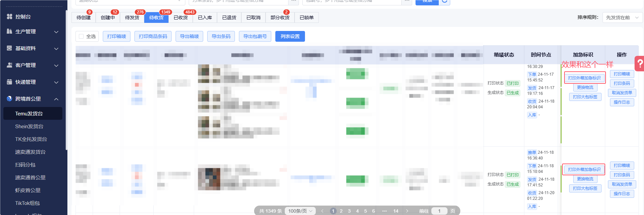This screenshot has width=644, height=215.
Task: Click the 前往 page number input field
Action: (x=439, y=211)
